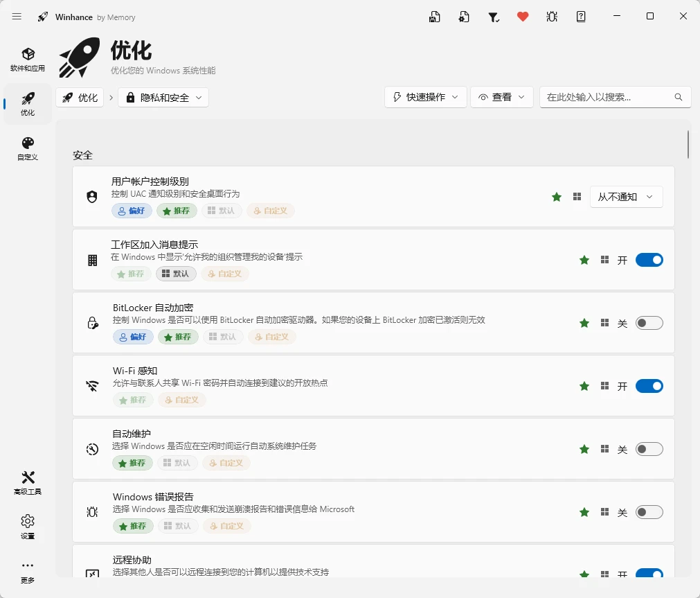This screenshot has height=598, width=700.
Task: Click the import configuration file icon
Action: [464, 17]
